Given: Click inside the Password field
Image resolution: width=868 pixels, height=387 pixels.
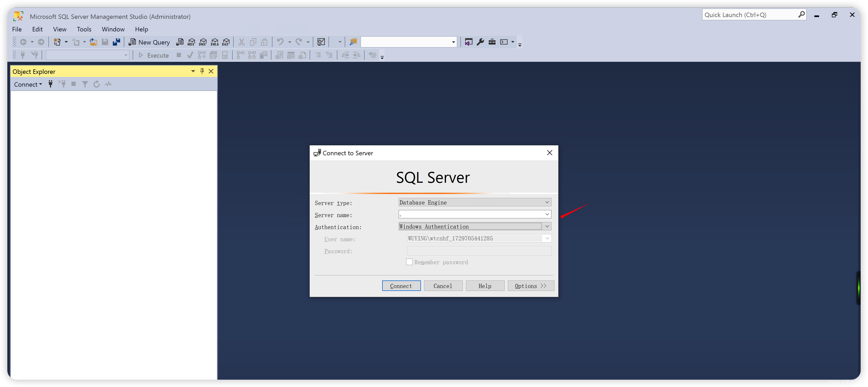Looking at the screenshot, I should 478,251.
